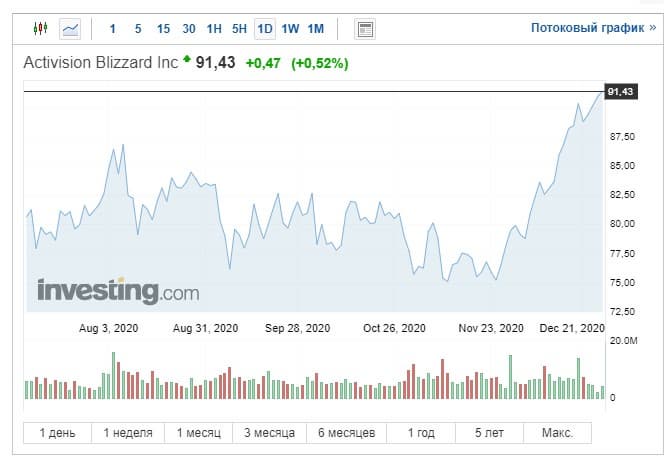Select the 1M monthly interval
Viewport: 670px width, 459px height.
[315, 29]
